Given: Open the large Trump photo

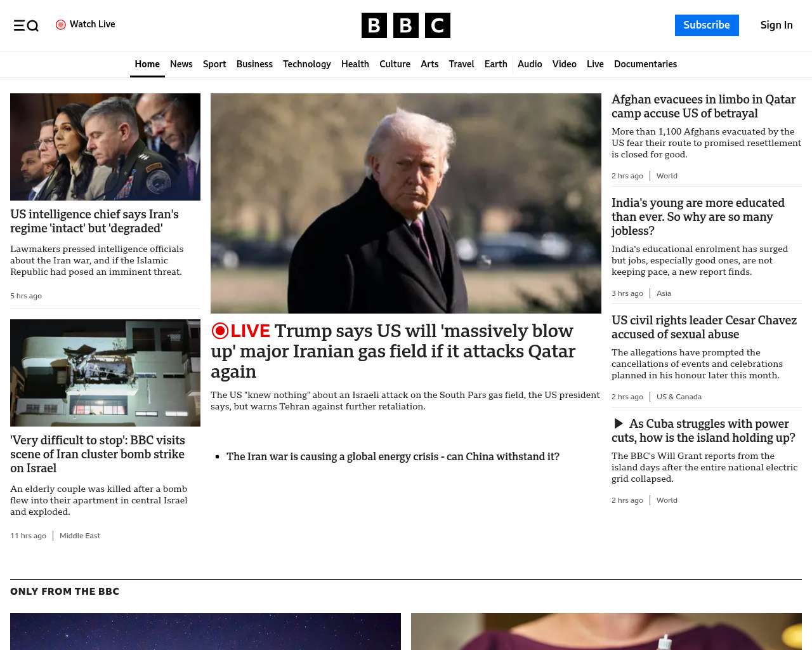Looking at the screenshot, I should [406, 203].
